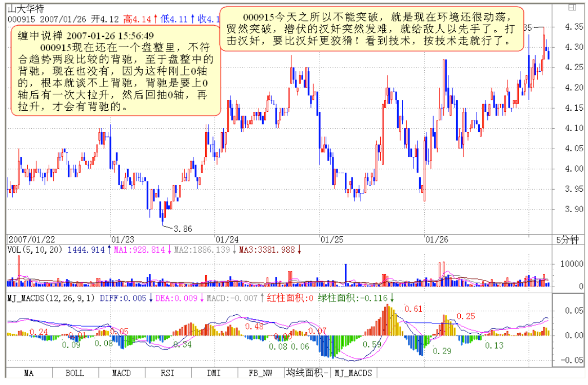
Task: Select the DMI indicator tab
Action: click(214, 373)
